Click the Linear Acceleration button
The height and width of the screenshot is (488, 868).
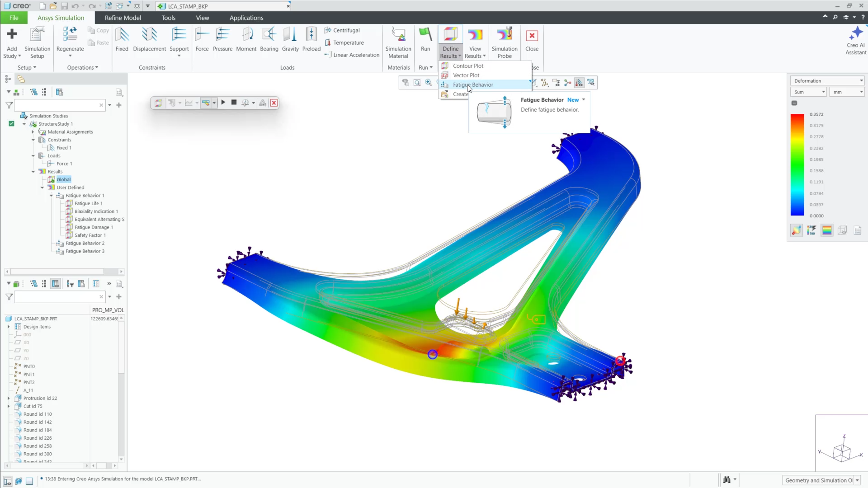(352, 55)
